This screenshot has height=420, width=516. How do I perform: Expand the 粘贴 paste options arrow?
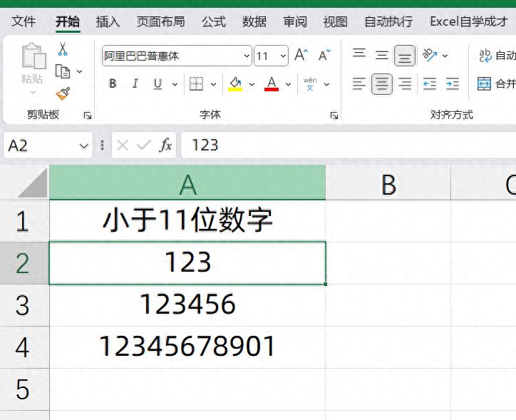[33, 93]
